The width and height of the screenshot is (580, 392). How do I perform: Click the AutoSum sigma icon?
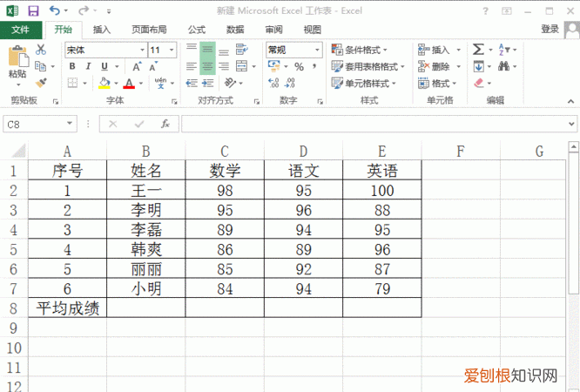pyautogui.click(x=478, y=50)
